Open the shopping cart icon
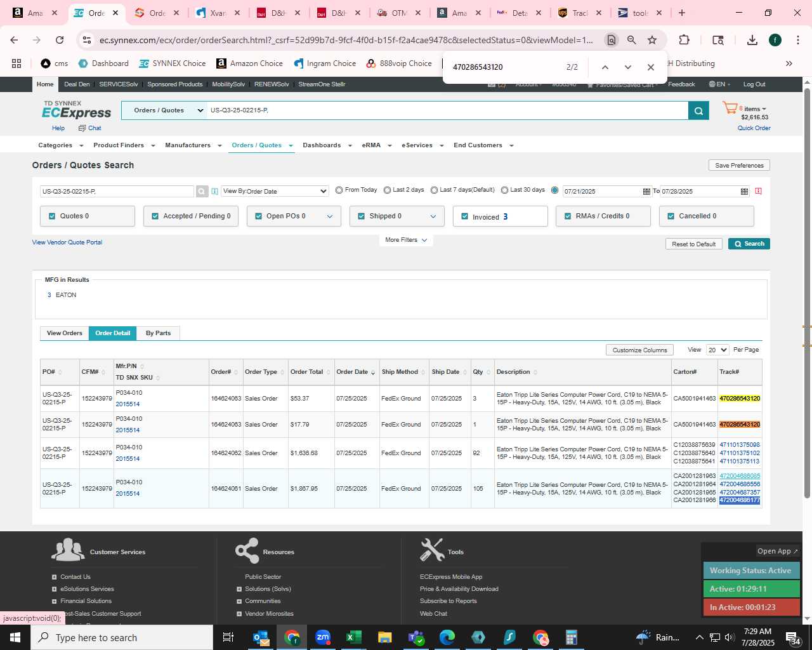812x650 pixels. [730, 109]
